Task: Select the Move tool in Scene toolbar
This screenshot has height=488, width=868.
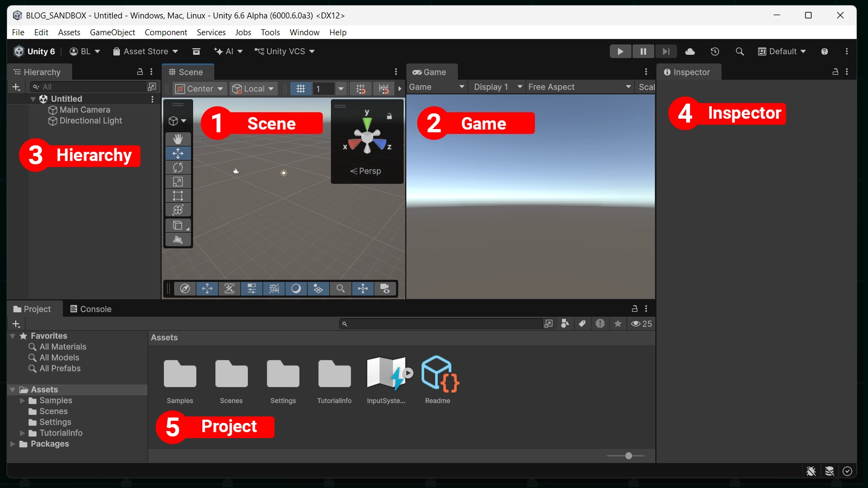Action: pos(178,153)
